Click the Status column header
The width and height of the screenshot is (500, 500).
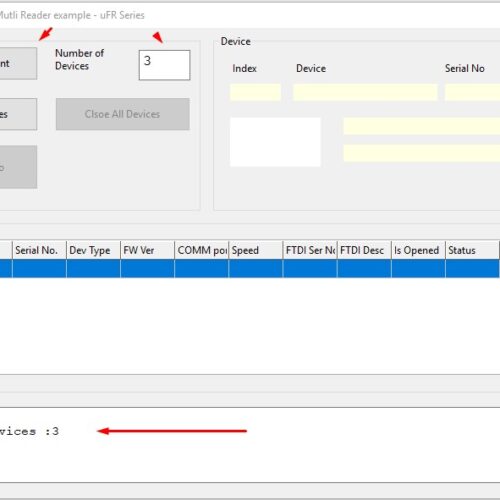472,250
